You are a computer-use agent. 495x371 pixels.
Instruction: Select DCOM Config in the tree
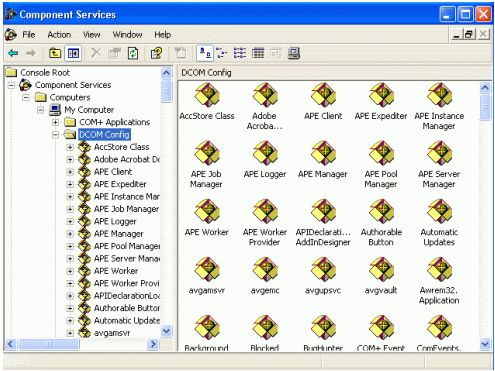coord(104,135)
